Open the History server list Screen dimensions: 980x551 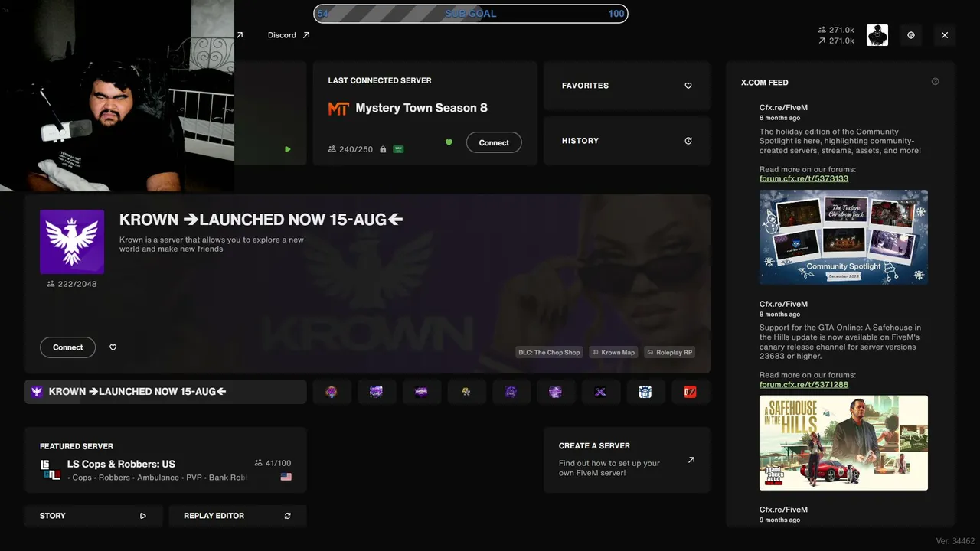[627, 141]
